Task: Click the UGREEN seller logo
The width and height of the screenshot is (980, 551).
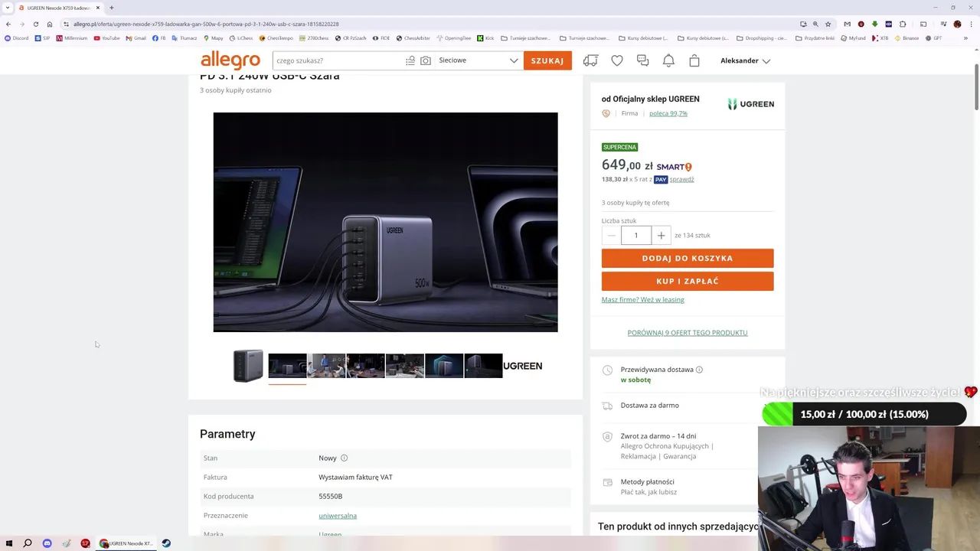Action: pyautogui.click(x=750, y=104)
